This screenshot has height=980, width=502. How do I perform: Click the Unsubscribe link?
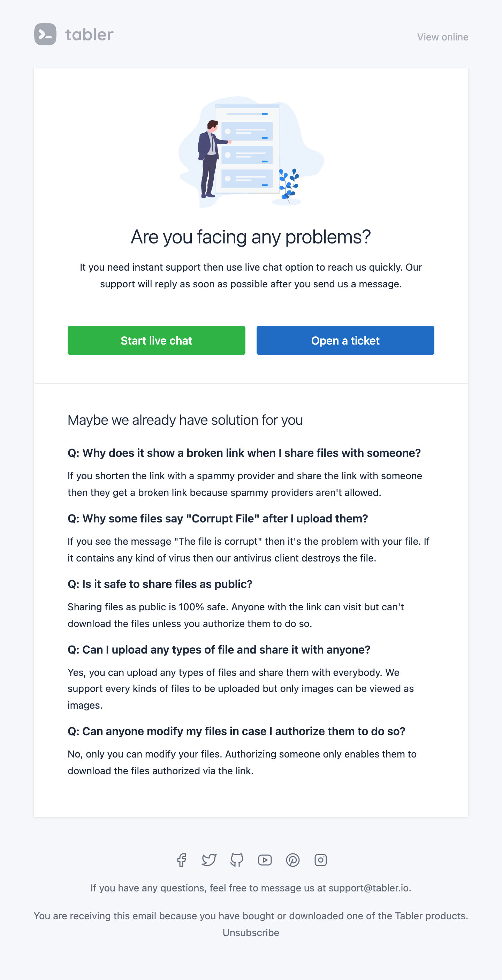(251, 933)
